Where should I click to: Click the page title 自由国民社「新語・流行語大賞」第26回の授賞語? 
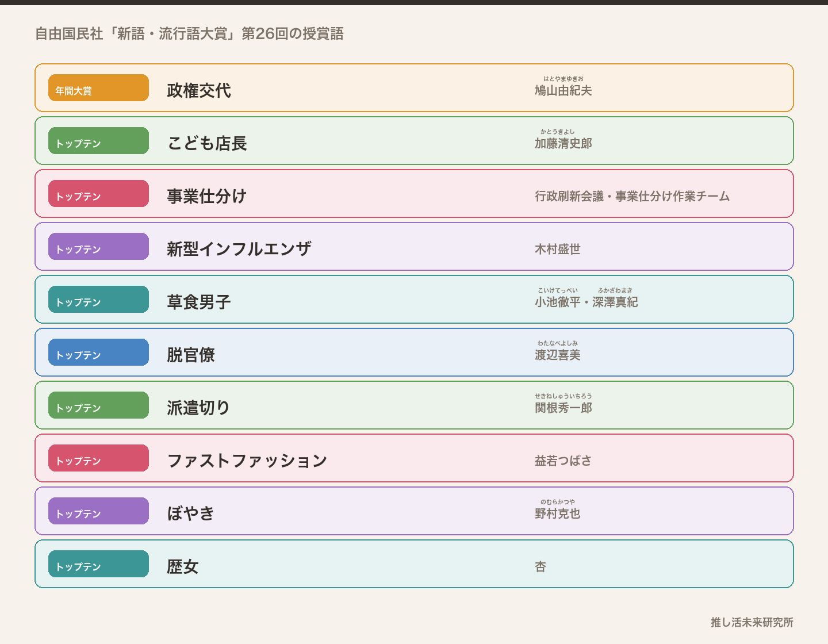point(189,34)
